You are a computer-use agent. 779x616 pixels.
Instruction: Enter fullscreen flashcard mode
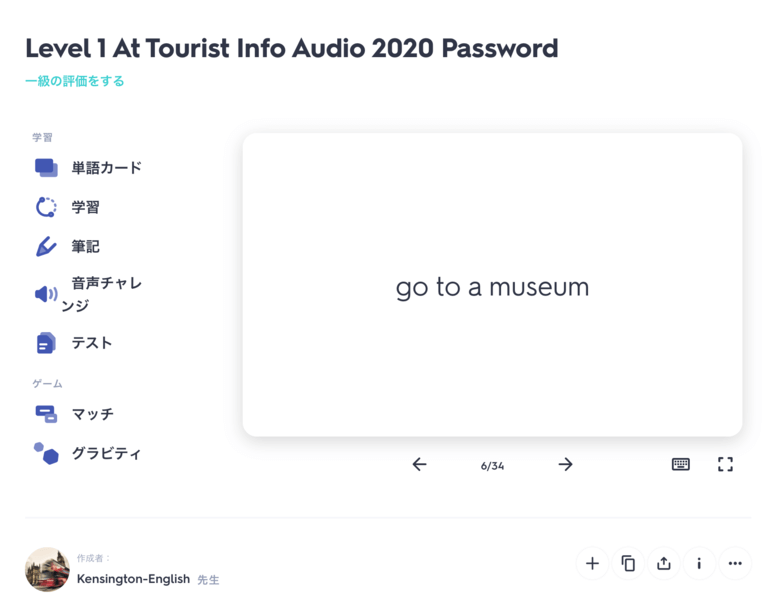click(x=725, y=464)
